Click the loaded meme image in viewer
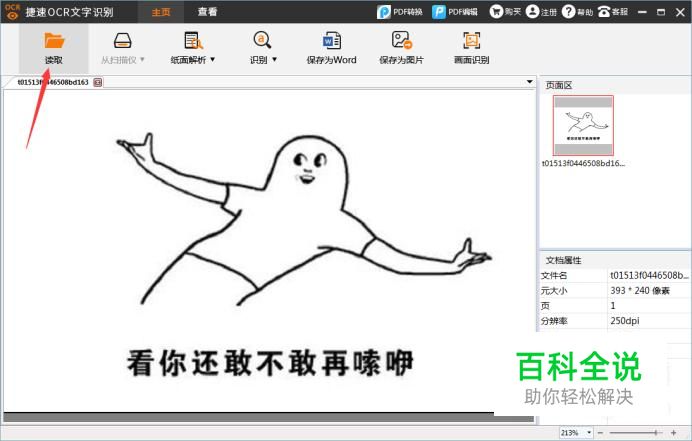The height and width of the screenshot is (441, 692). click(268, 250)
